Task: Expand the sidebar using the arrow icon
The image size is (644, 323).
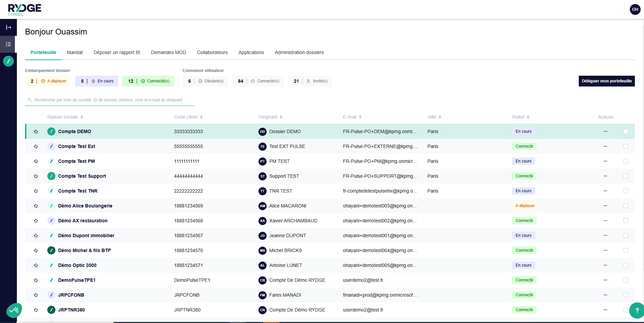Action: coord(8,27)
